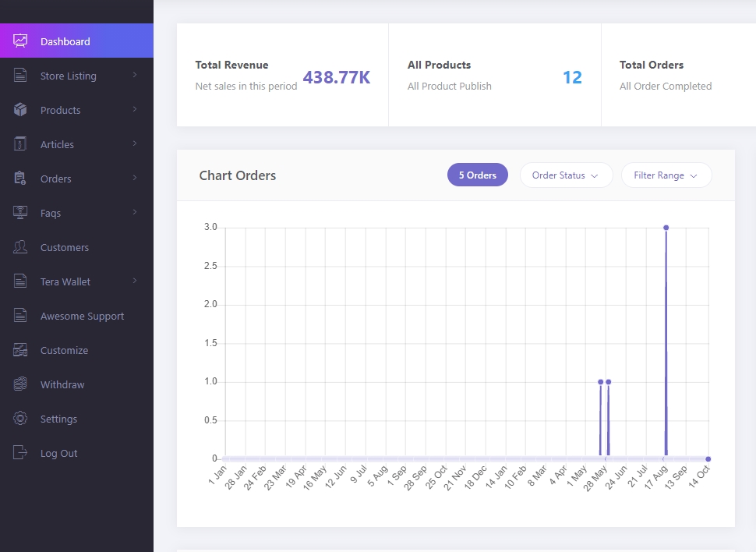Open the Order Status dropdown
The height and width of the screenshot is (552, 756).
click(x=566, y=175)
